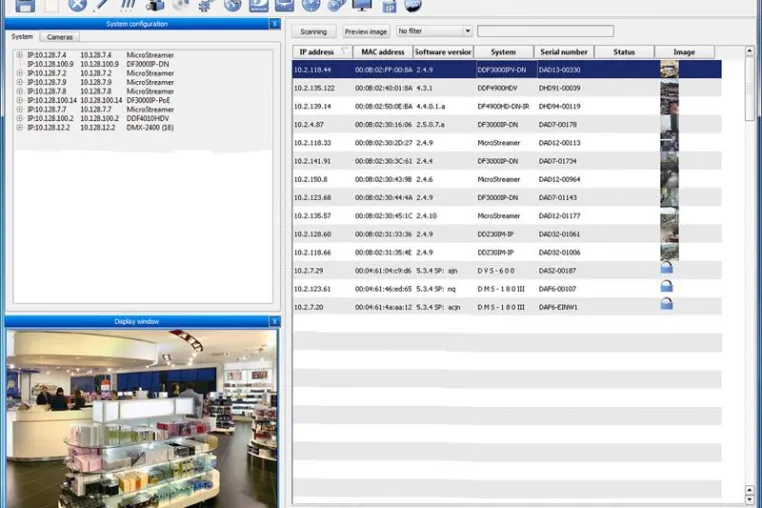Expand tree node IP:10.128.100.2

click(19, 118)
